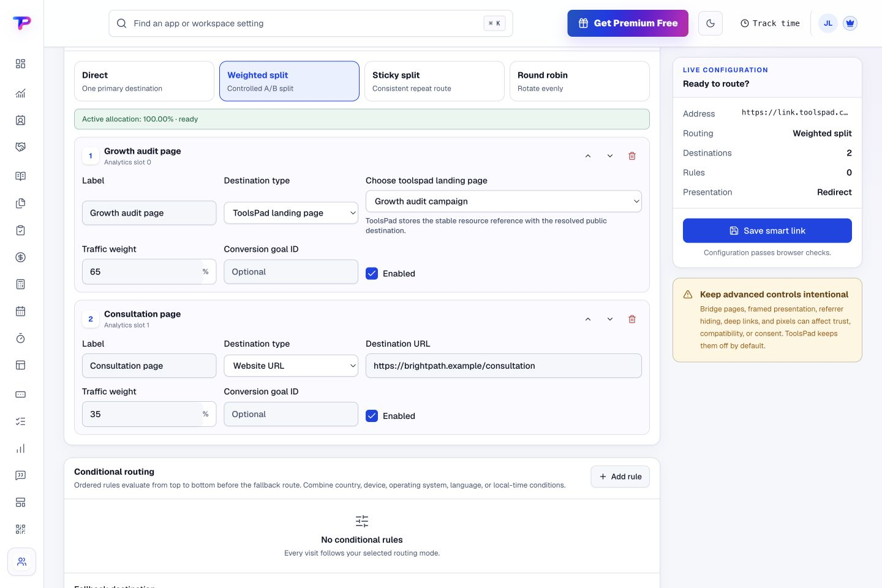882x588 pixels.
Task: Open Consultation Destination type dropdown
Action: click(x=291, y=366)
